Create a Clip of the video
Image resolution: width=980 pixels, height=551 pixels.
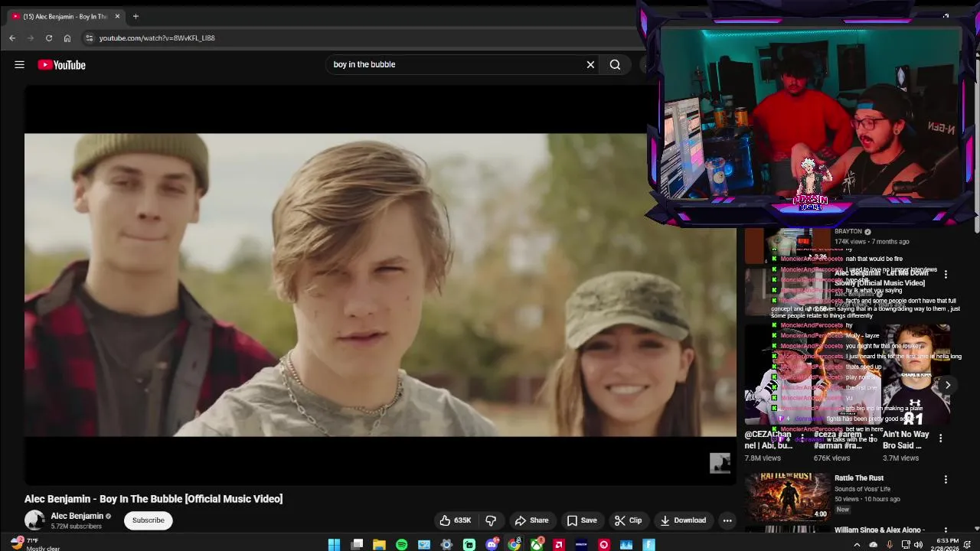(x=628, y=520)
